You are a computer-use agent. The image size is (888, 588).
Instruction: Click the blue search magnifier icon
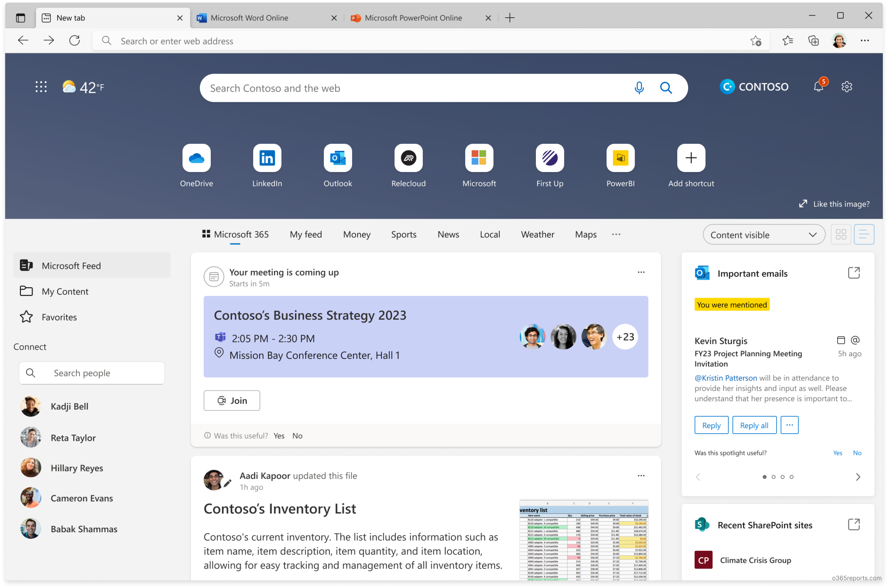coord(666,88)
